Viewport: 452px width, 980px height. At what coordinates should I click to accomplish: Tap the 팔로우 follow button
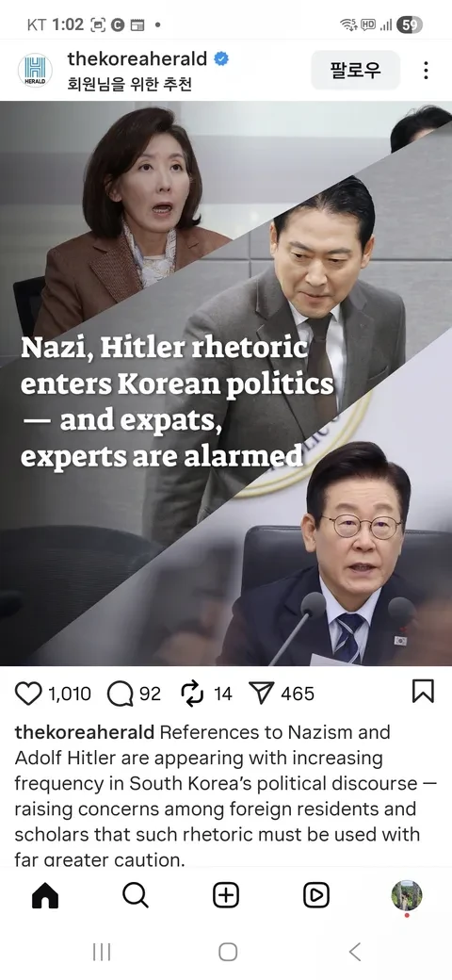tap(355, 70)
